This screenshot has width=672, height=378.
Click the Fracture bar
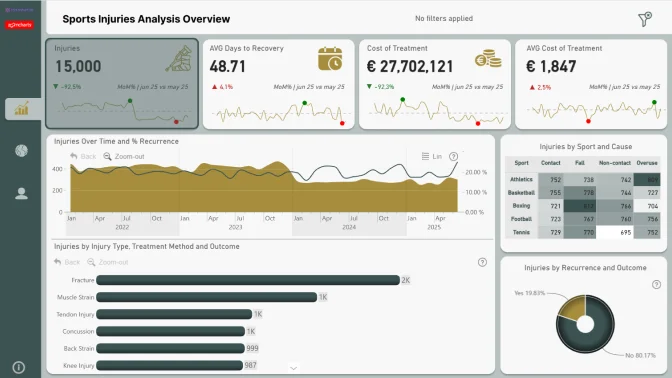(x=248, y=280)
